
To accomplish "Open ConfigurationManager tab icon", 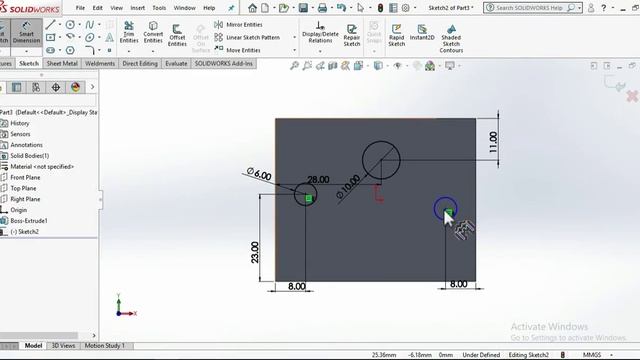I will [36, 87].
